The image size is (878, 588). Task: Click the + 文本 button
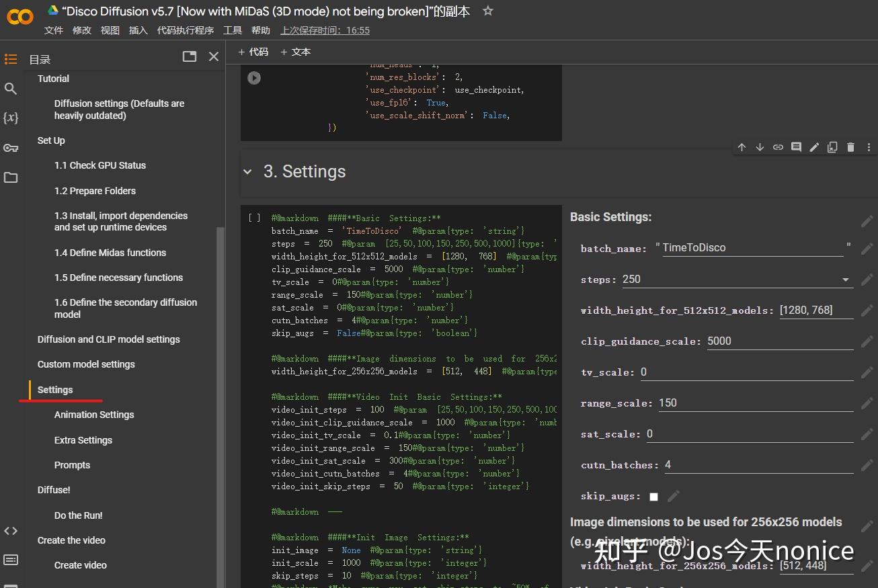tap(296, 52)
